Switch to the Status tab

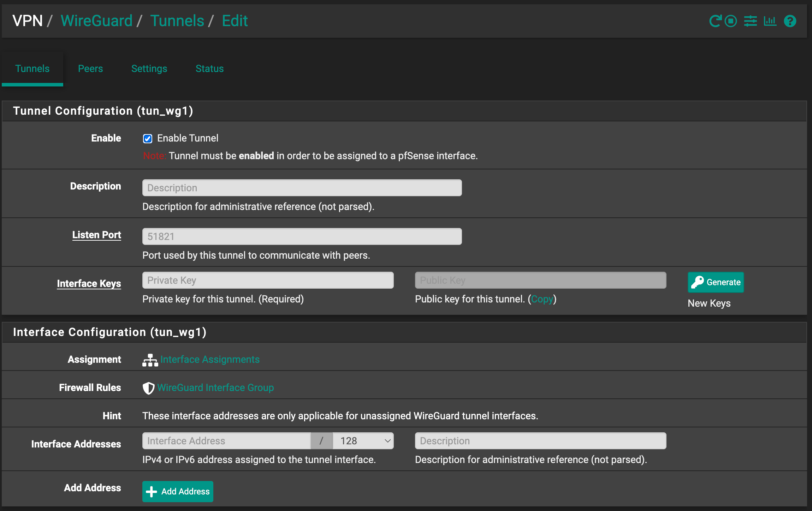click(x=209, y=68)
